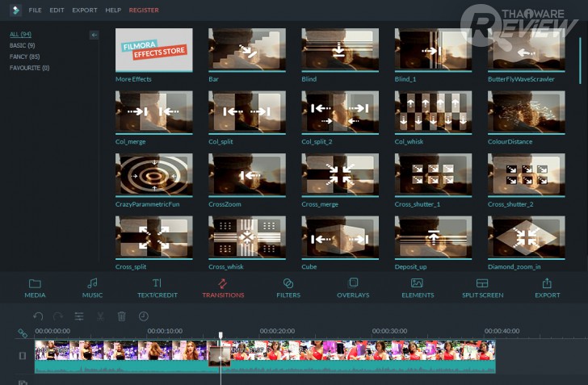
Task: Open the EXPORT menu in the menu bar
Action: click(x=85, y=10)
